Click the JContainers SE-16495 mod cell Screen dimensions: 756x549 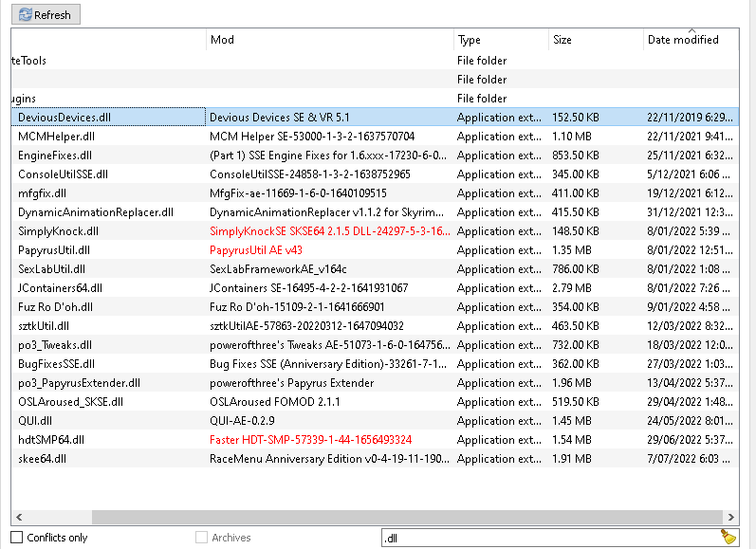[309, 288]
